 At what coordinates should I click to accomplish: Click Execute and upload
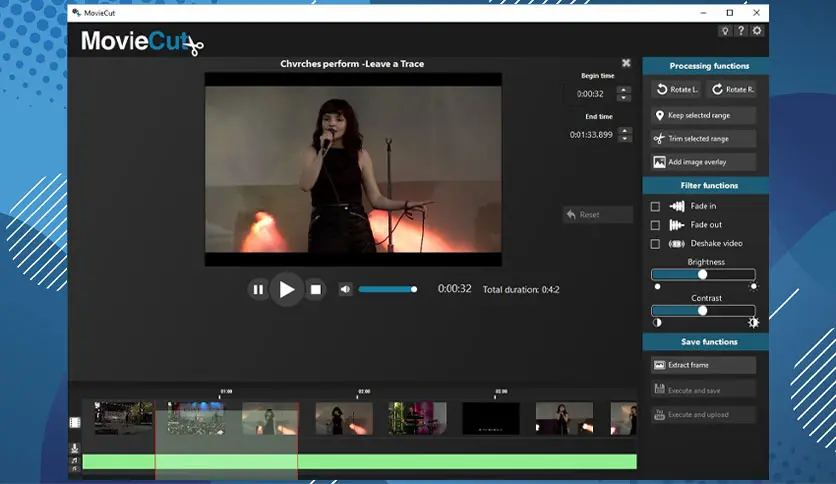pyautogui.click(x=703, y=414)
